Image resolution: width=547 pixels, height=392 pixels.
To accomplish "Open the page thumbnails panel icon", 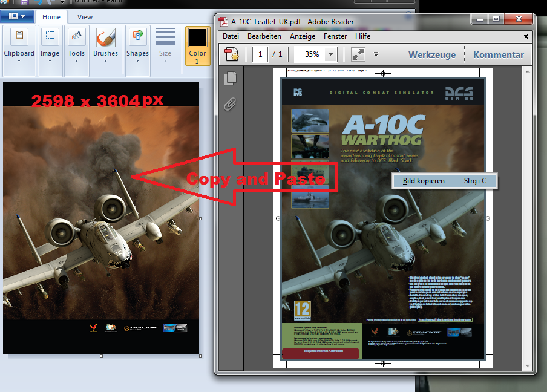I will pos(230,78).
